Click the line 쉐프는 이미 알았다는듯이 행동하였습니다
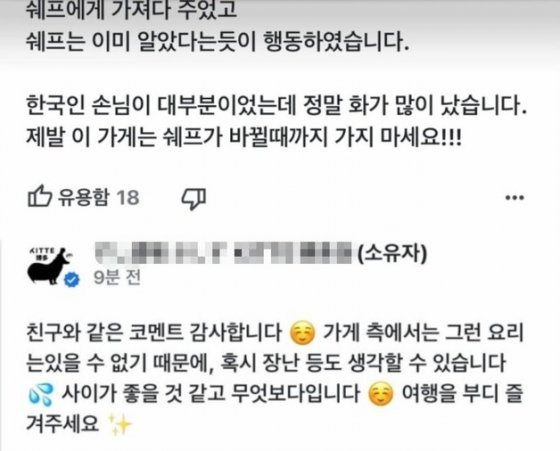560x451 pixels. [x=218, y=42]
